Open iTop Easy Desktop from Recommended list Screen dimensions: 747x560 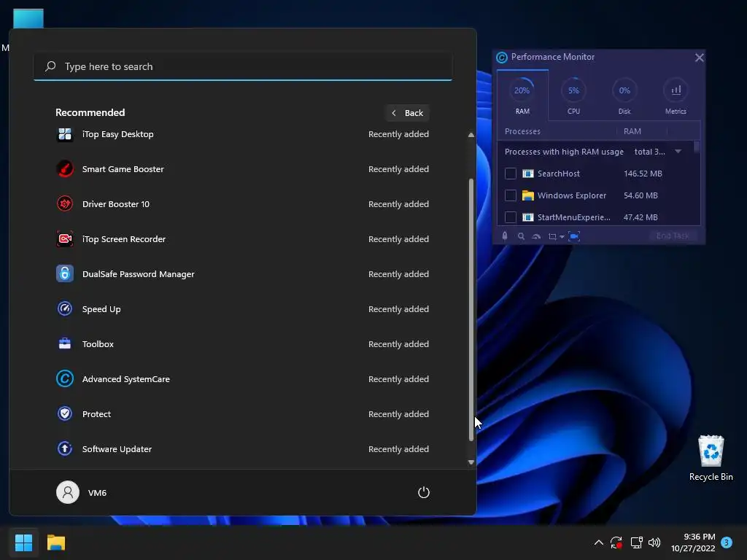pos(242,134)
